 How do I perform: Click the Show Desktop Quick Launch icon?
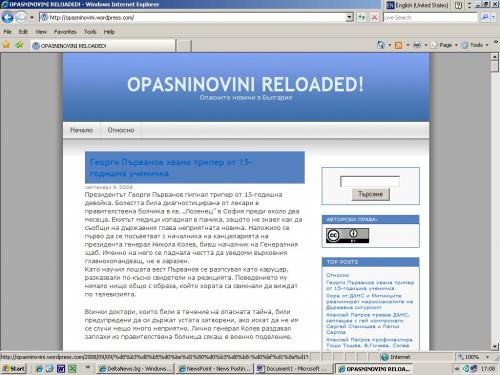pos(50,368)
